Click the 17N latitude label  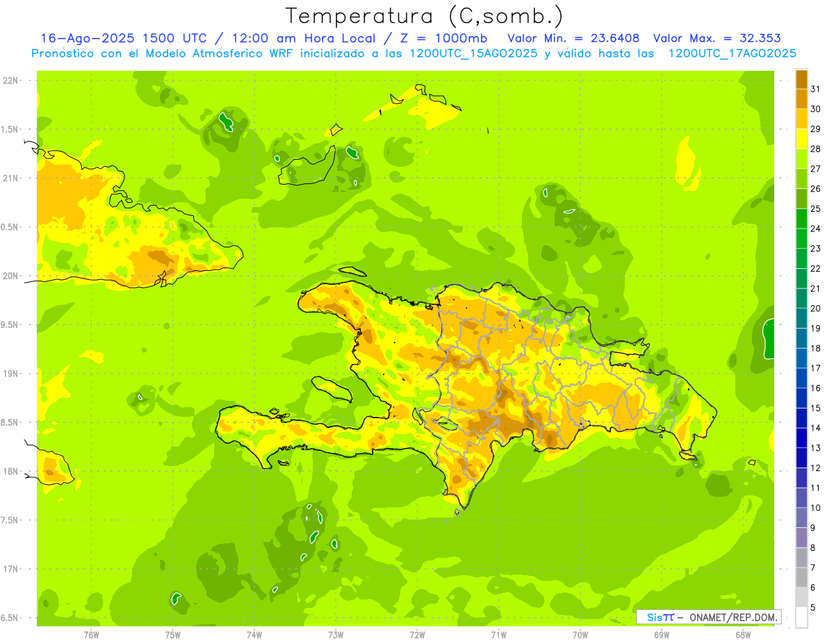click(10, 569)
